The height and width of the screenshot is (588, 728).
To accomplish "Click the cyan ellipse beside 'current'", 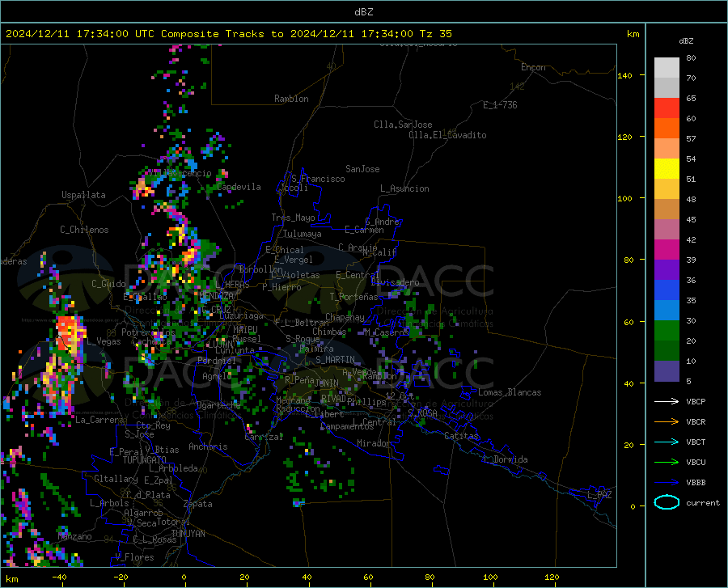I will 667,502.
